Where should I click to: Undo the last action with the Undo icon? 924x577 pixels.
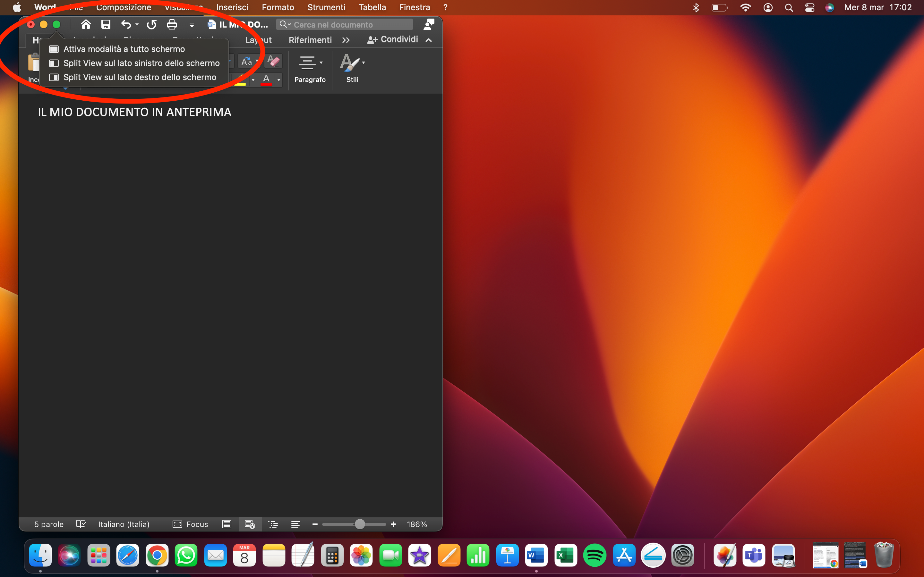tap(126, 24)
